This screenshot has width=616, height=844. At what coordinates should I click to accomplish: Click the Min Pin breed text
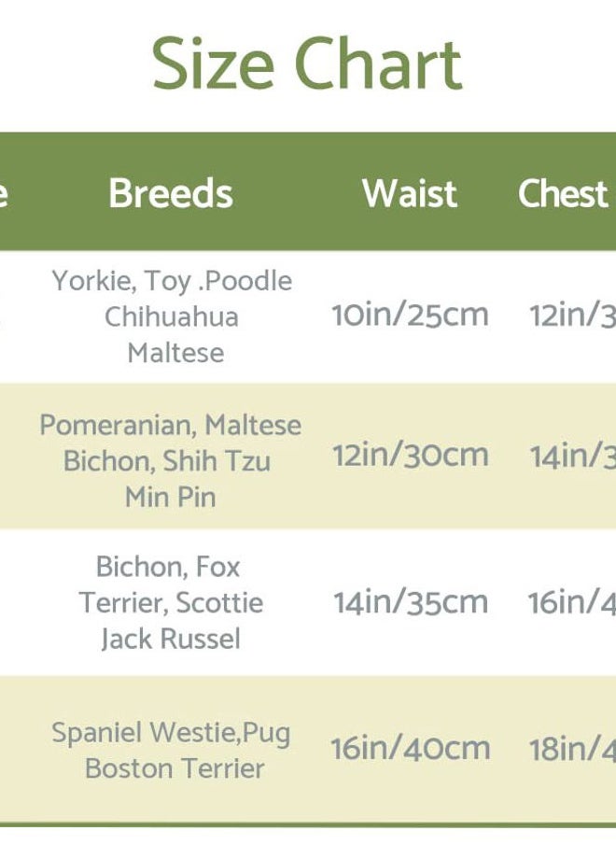[171, 497]
